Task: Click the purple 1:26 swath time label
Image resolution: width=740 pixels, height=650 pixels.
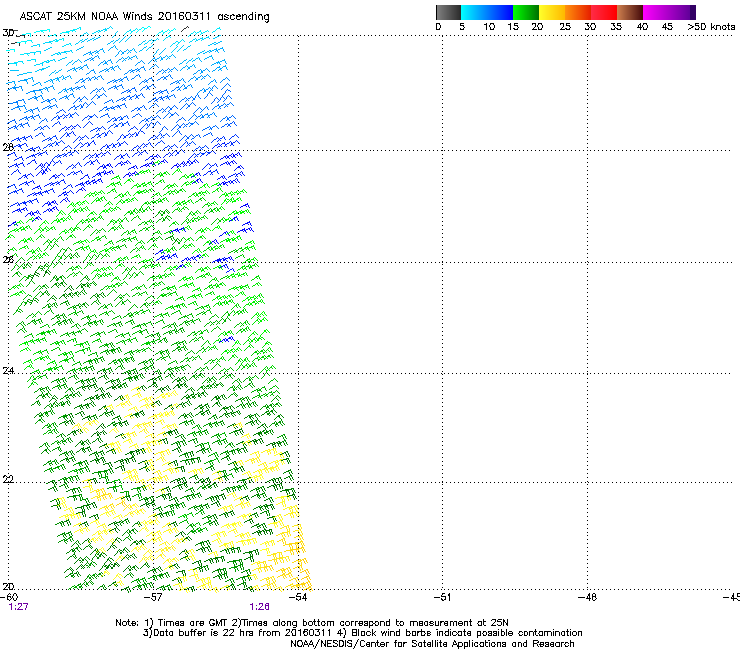Action: click(260, 607)
